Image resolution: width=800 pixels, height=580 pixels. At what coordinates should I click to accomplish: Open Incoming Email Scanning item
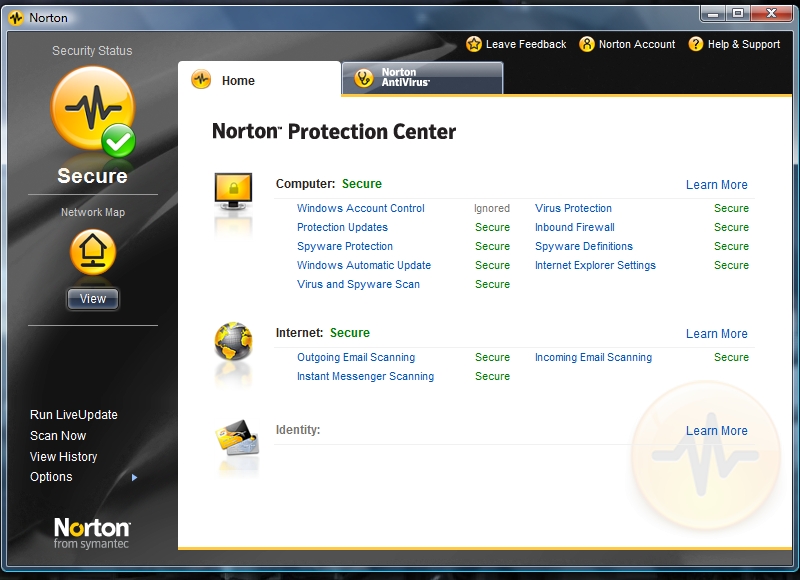pos(593,357)
